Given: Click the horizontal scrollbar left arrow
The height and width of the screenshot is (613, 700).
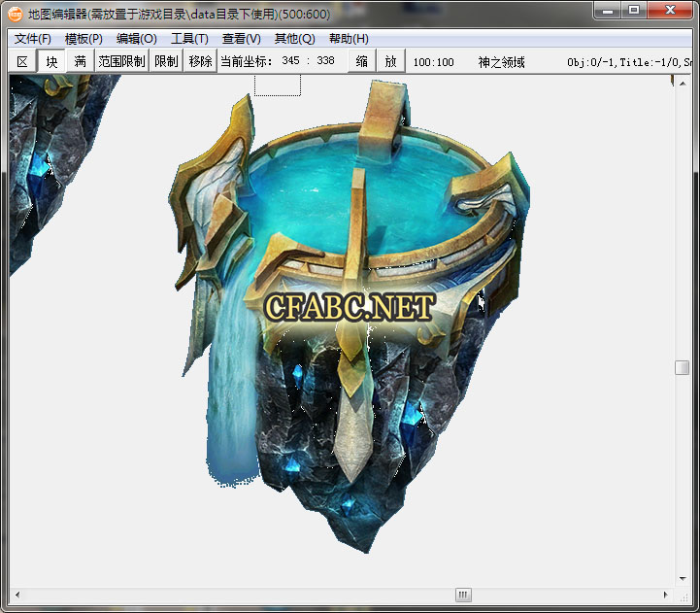Looking at the screenshot, I should [x=17, y=595].
